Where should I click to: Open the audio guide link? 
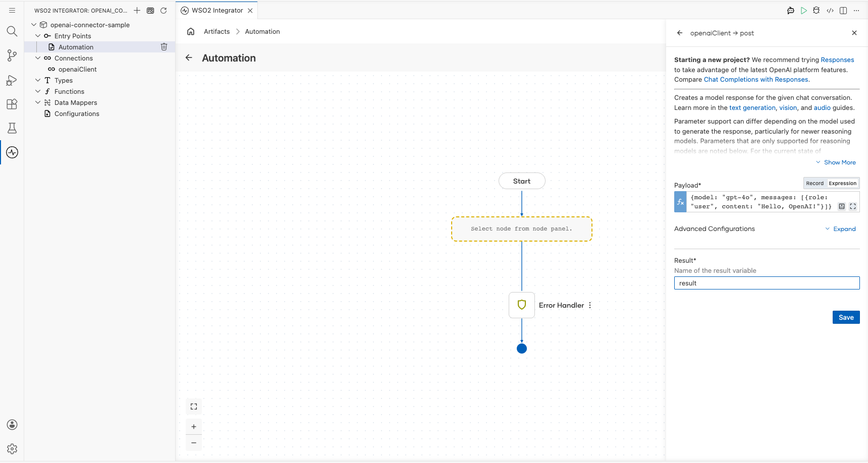tap(822, 107)
